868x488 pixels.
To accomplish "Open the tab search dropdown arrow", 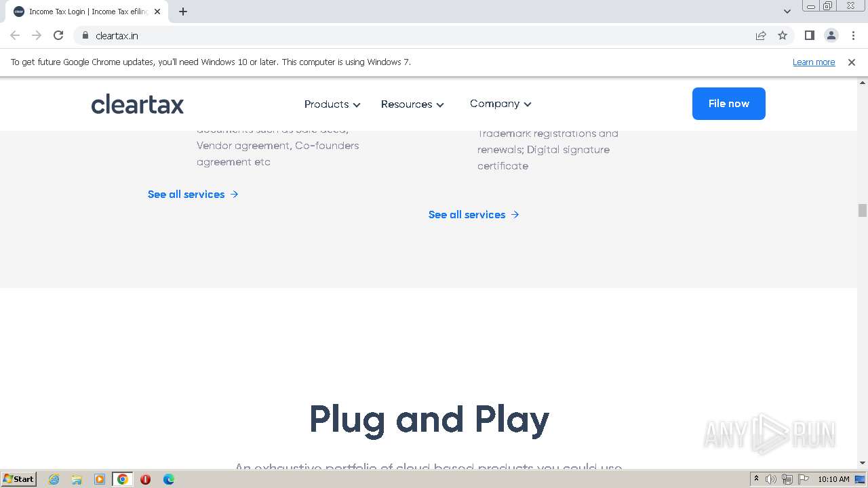I will (x=787, y=12).
